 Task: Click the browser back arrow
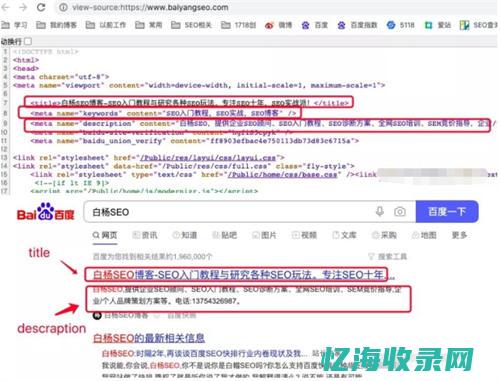(5, 7)
